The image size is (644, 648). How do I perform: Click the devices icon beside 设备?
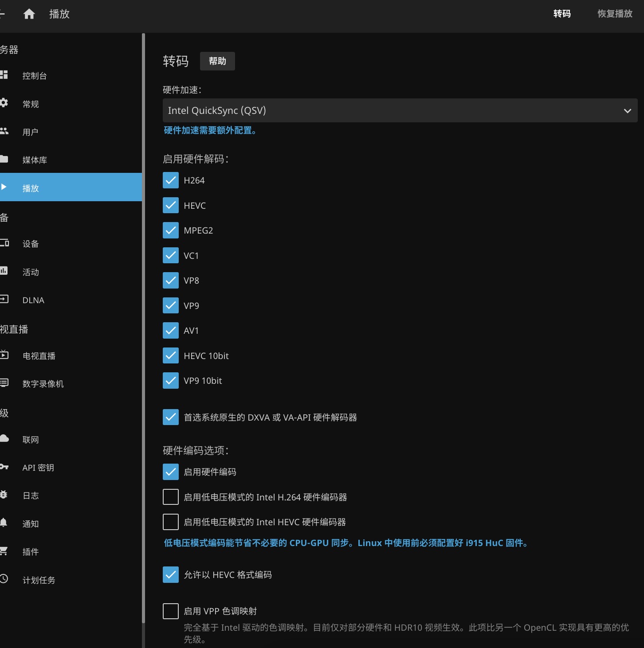click(x=4, y=243)
